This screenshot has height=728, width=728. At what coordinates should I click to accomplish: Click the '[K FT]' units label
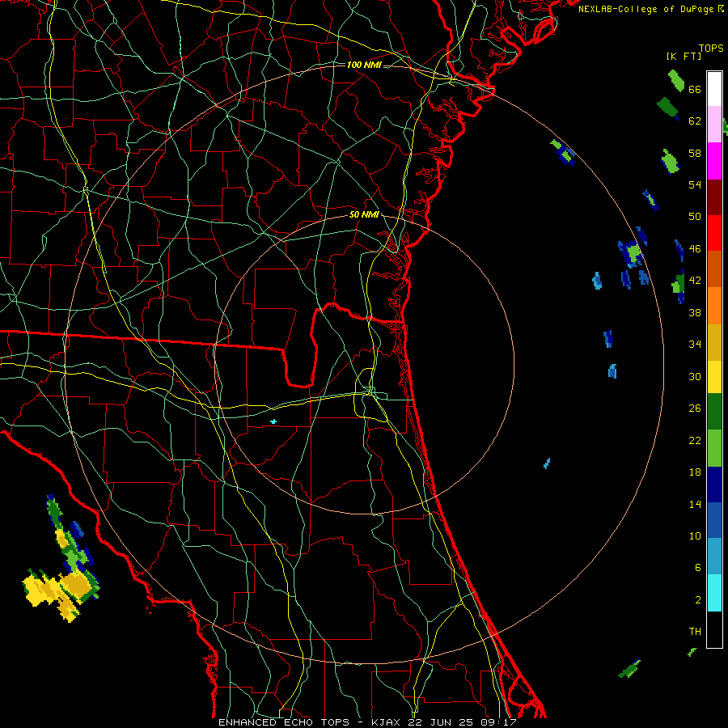click(x=684, y=56)
